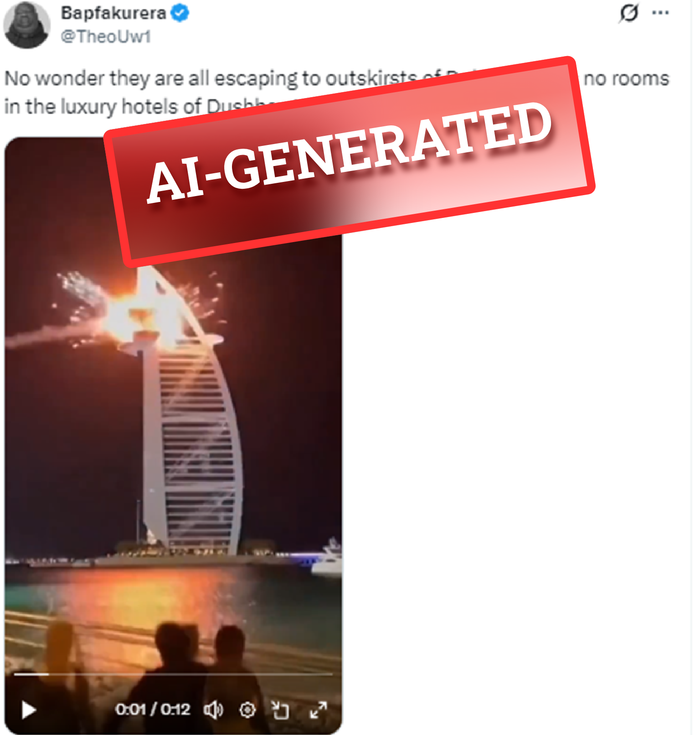Screen dimensions: 700x735
Task: Click the Bapfakurera display name
Action: [113, 13]
